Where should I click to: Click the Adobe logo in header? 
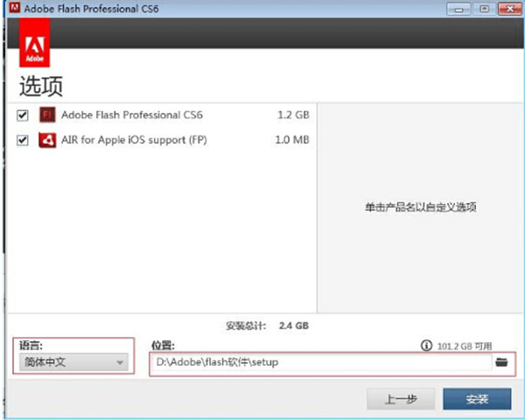click(34, 43)
